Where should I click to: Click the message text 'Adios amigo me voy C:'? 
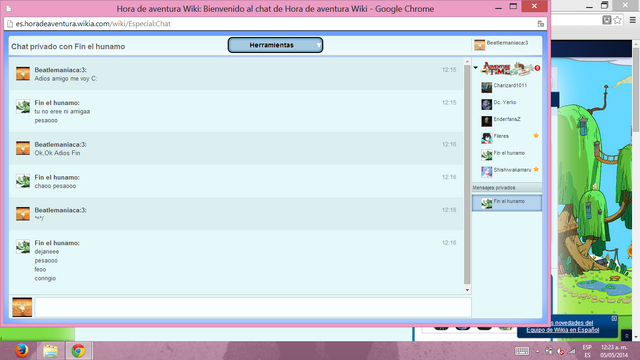click(66, 79)
